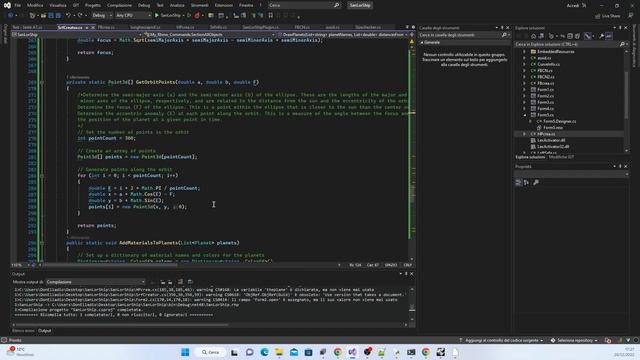
Task: Open the File menu
Action: pyautogui.click(x=18, y=5)
